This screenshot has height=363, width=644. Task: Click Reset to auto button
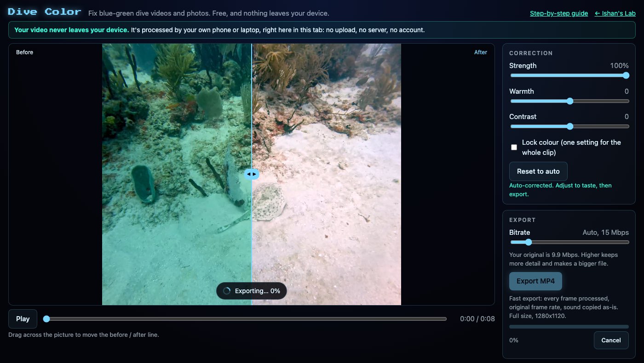(538, 171)
